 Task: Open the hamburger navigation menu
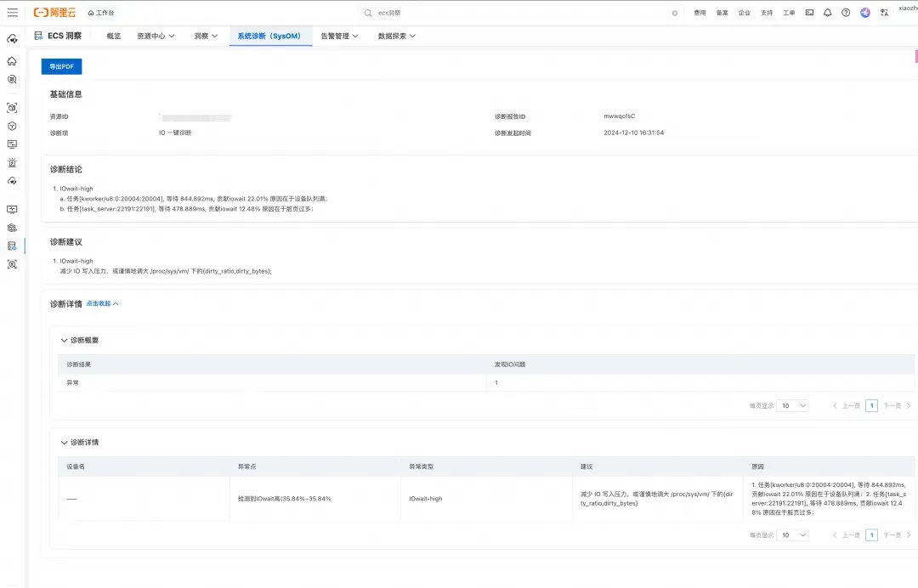point(12,12)
